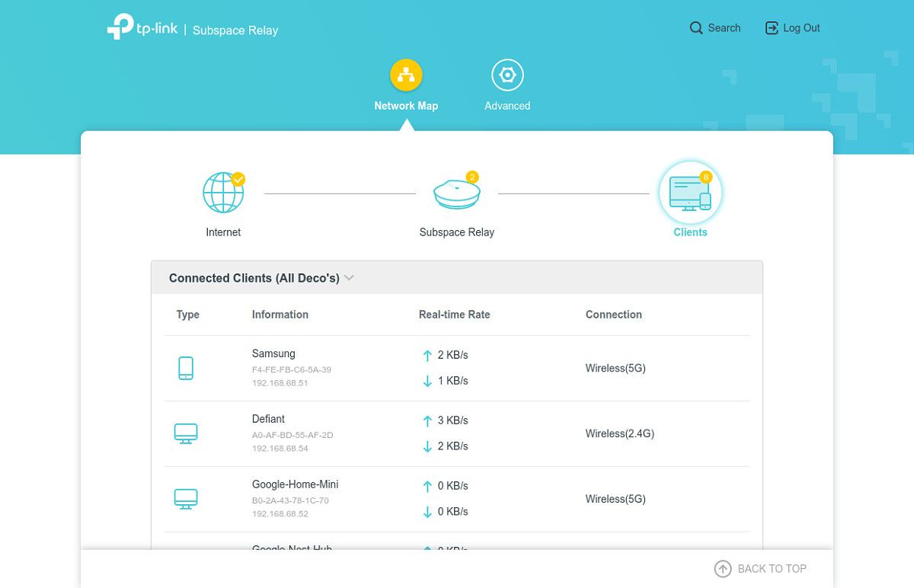Open the Network Map tab icon
Viewport: 914px width, 588px height.
[x=406, y=75]
